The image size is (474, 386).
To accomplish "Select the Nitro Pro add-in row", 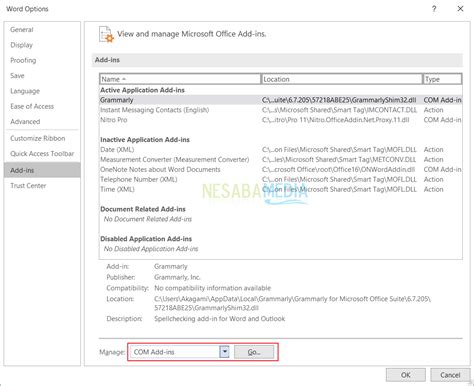I will [281, 120].
